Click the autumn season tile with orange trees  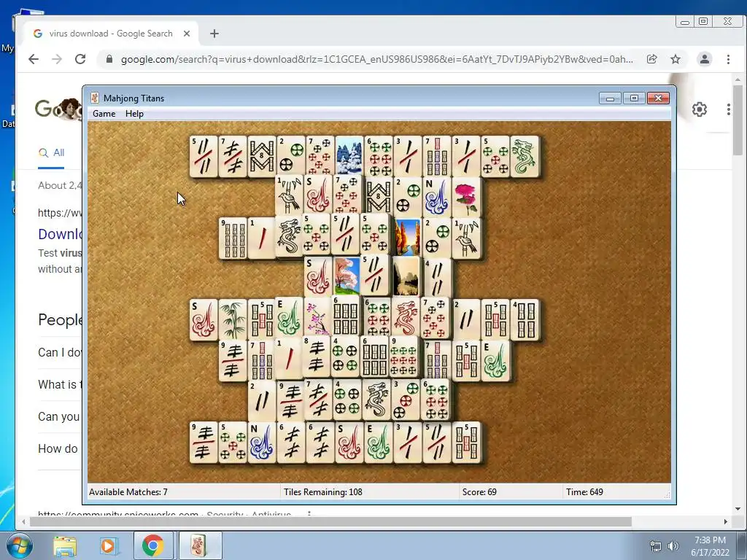tap(406, 236)
